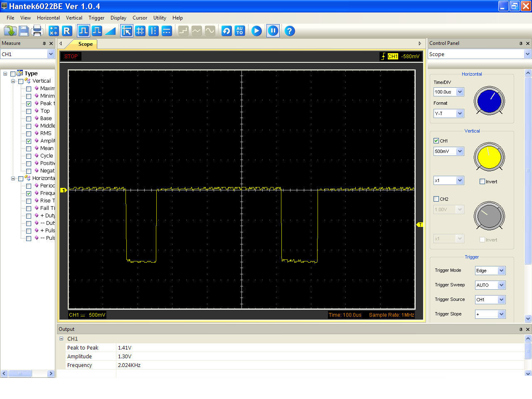532x399 pixels.
Task: Start acquisition with the Play button
Action: pyautogui.click(x=256, y=31)
